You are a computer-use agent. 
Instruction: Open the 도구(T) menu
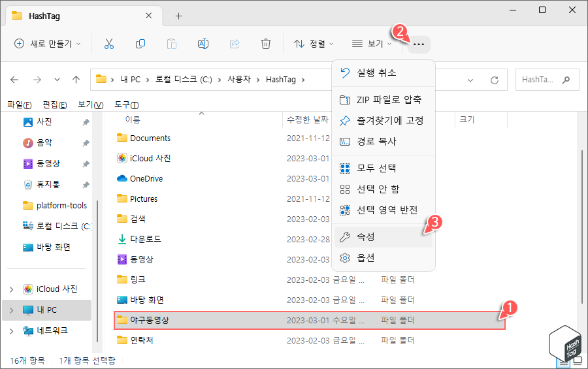point(126,104)
